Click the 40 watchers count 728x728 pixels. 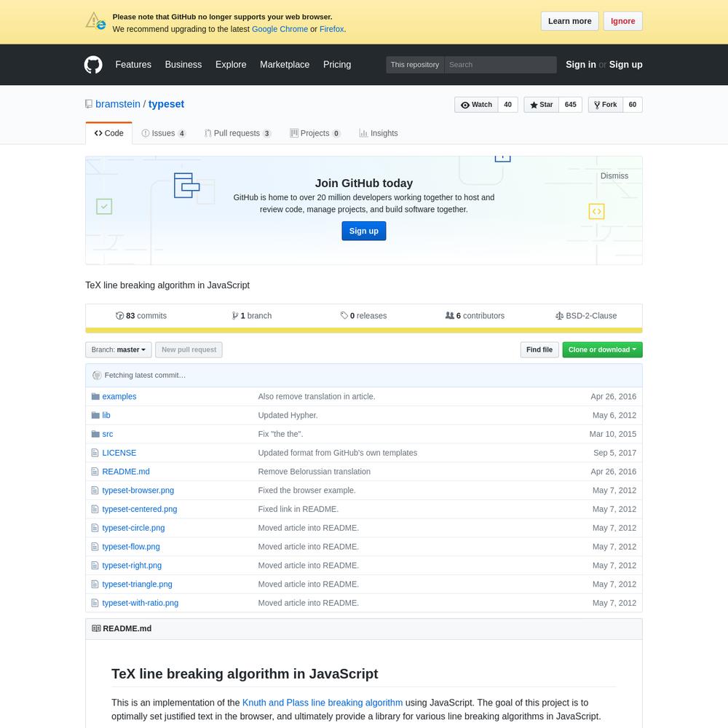pyautogui.click(x=507, y=104)
